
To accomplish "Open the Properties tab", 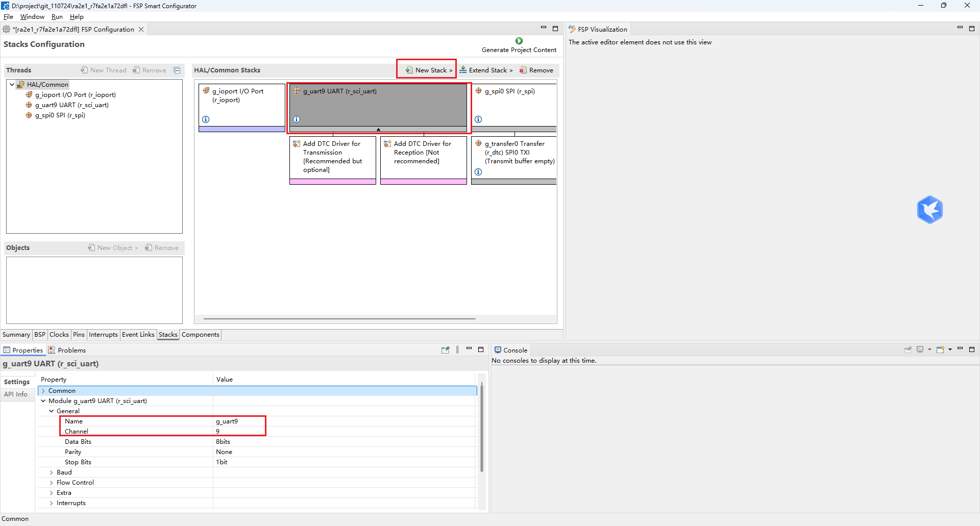I will [23, 350].
